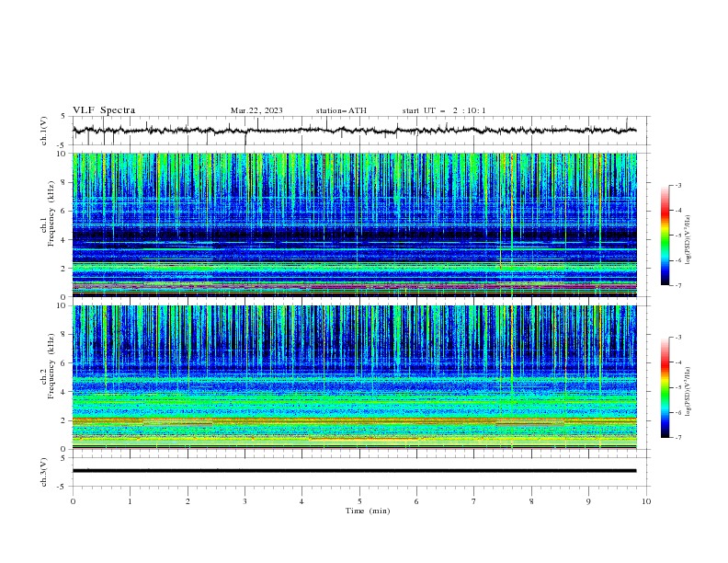Click the time axis tick label '7'
Viewport: 728px width, 563px height.
click(474, 501)
